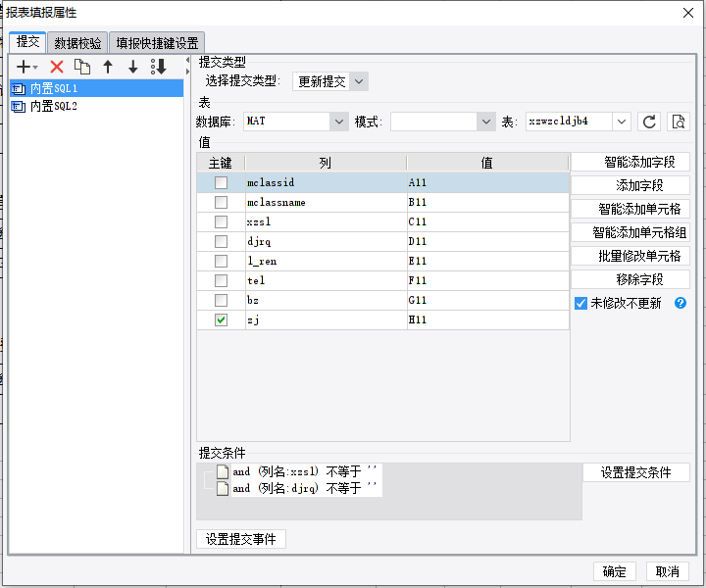The width and height of the screenshot is (706, 588).
Task: Select column cell mclassname
Action: pyautogui.click(x=326, y=203)
